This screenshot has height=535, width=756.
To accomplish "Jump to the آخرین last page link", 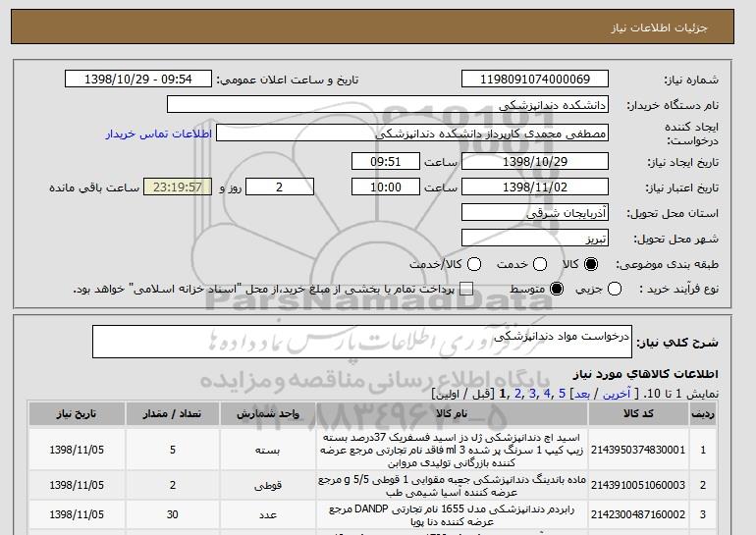I will (x=617, y=394).
